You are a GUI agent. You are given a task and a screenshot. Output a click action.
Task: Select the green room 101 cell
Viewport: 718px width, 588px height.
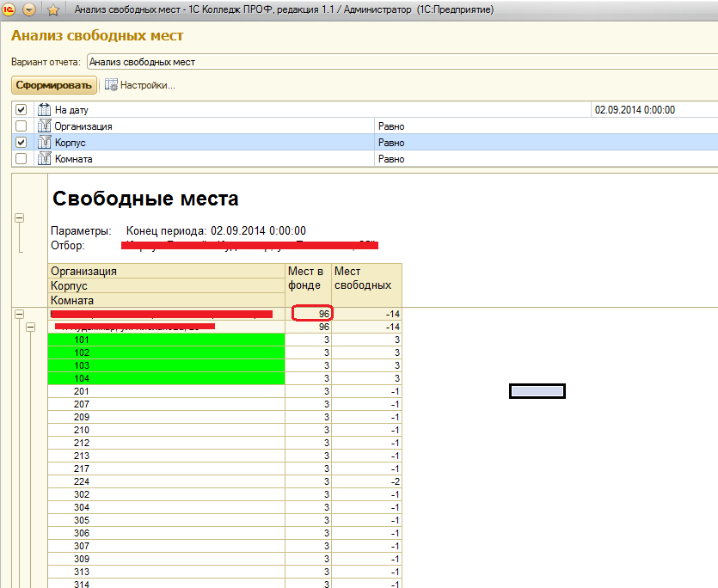point(167,340)
